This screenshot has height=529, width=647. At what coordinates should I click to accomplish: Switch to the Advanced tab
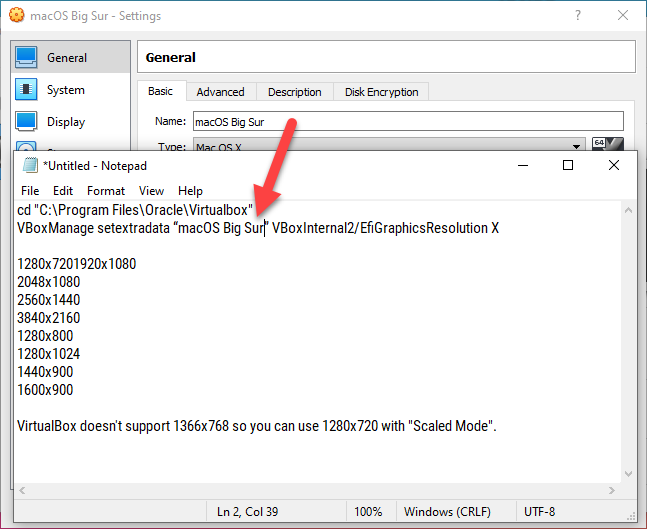220,92
